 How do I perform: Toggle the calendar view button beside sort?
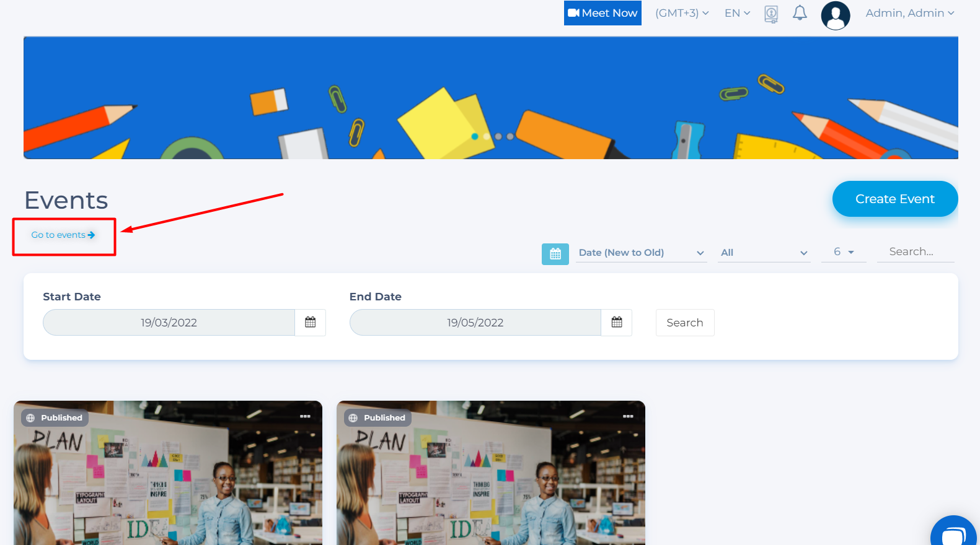click(555, 254)
